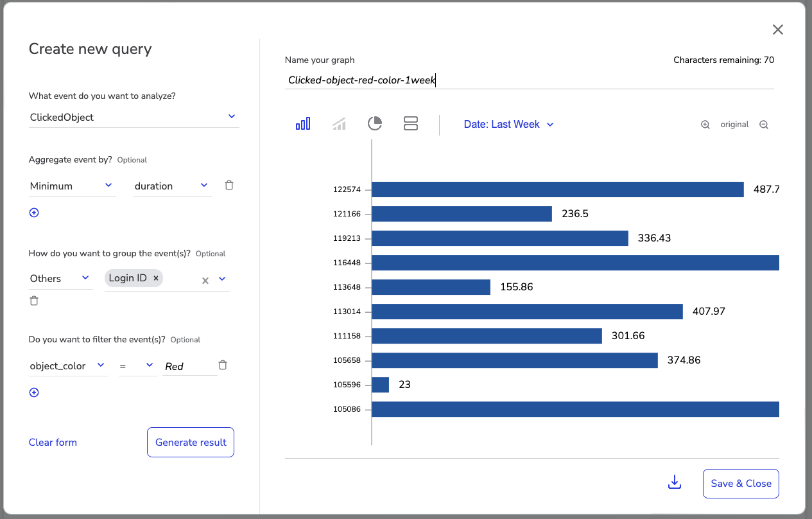Close the Create new query dialog

(778, 30)
